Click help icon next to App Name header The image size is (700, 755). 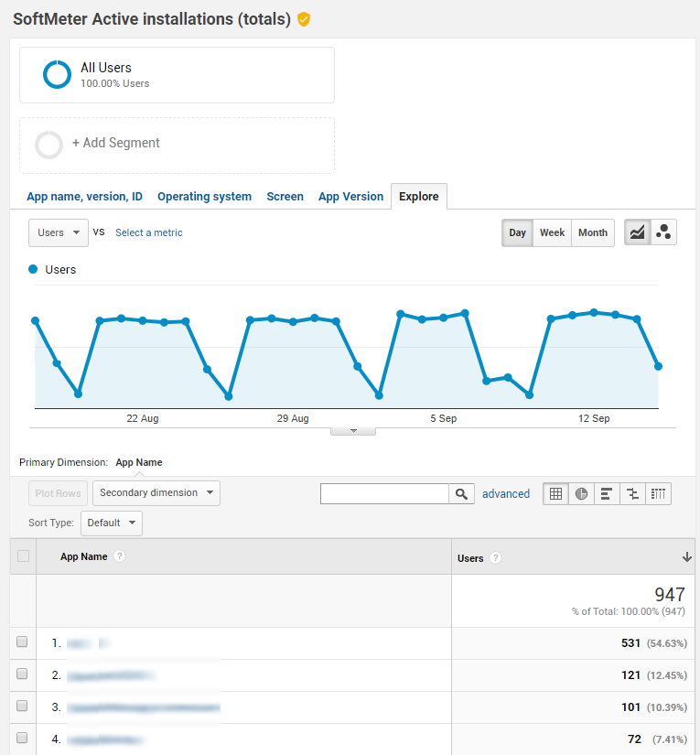coord(119,556)
